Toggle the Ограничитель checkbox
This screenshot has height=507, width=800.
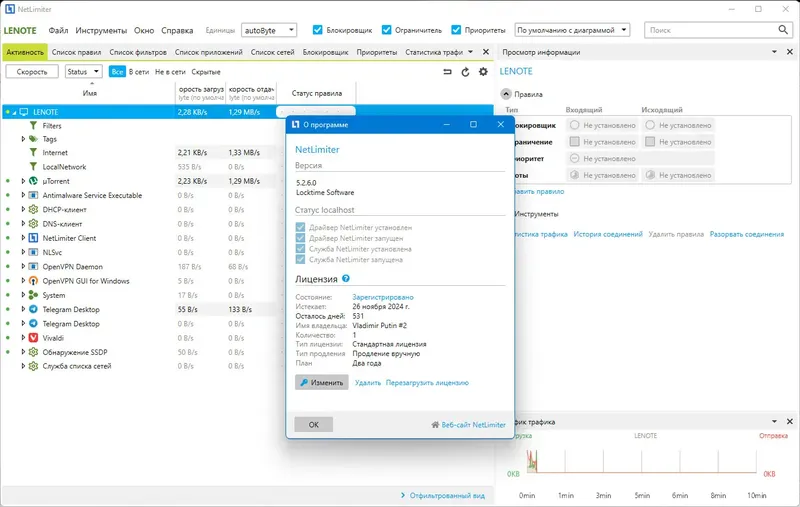tap(386, 30)
